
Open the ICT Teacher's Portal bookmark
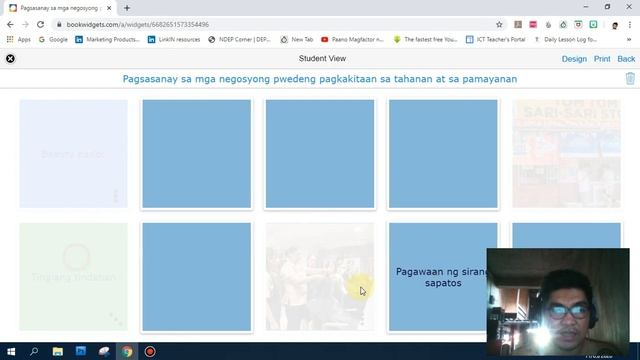(496, 40)
